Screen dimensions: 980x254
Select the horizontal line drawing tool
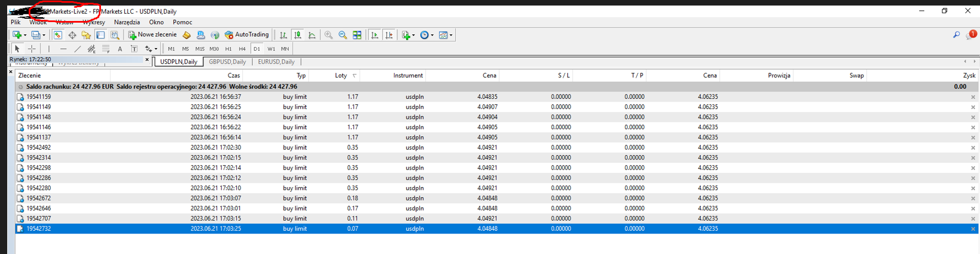point(63,49)
